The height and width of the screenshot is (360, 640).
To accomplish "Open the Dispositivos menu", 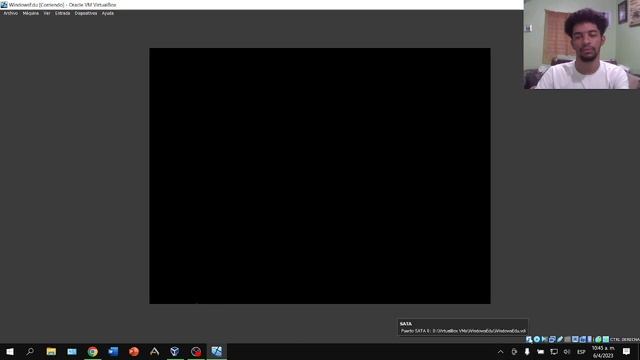I will click(86, 13).
